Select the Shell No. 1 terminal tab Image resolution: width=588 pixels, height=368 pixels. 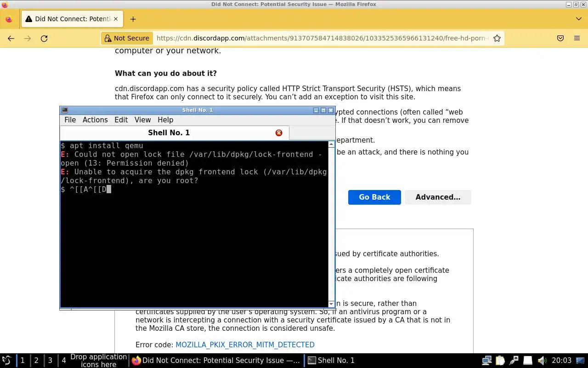click(x=175, y=132)
